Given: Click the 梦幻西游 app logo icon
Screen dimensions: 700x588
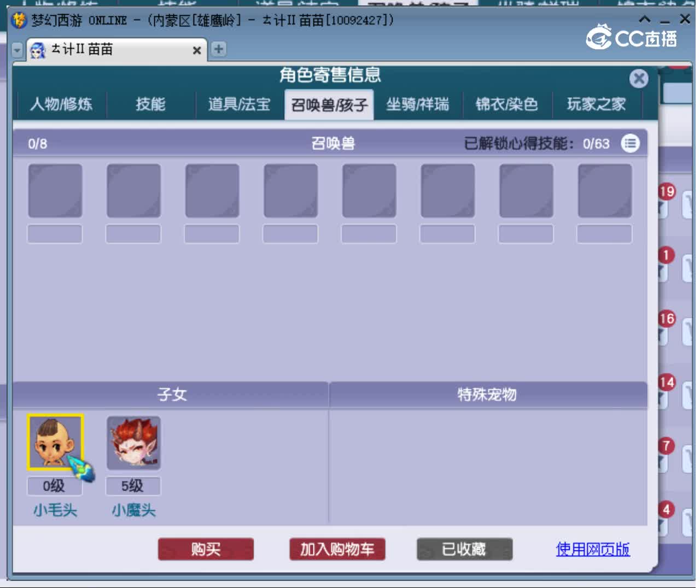Looking at the screenshot, I should (20, 20).
